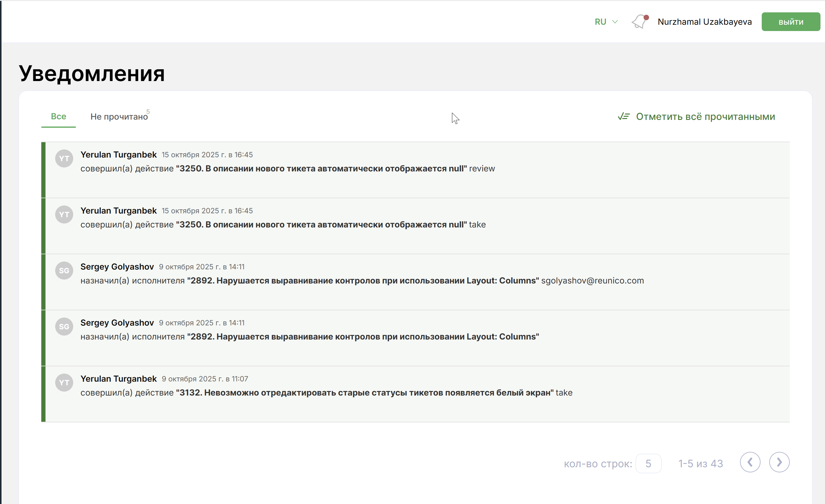The image size is (825, 504).
Task: Go to next notifications page
Action: click(x=779, y=462)
